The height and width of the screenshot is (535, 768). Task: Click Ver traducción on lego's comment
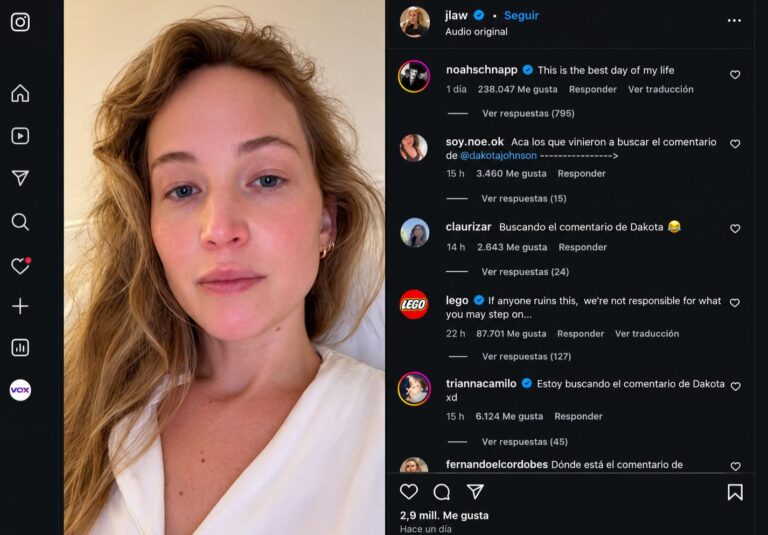click(647, 334)
